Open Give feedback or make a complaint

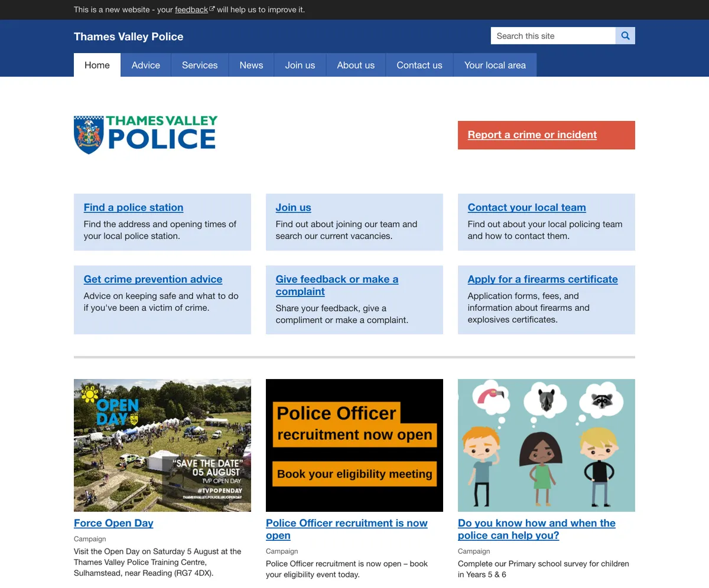click(337, 285)
